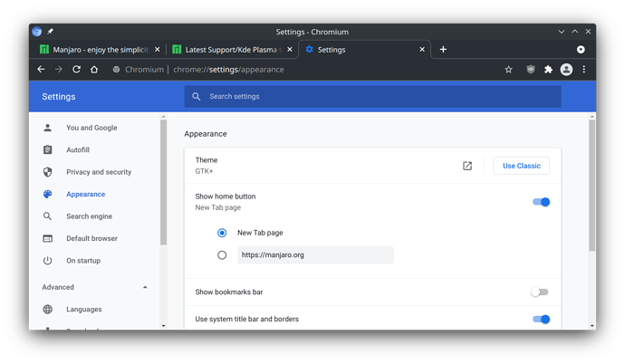
Task: Open Languages settings
Action: point(84,309)
